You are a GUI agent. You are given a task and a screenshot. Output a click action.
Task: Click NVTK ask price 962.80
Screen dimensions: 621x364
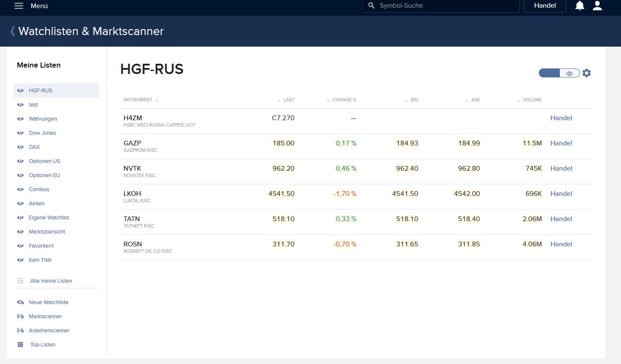tap(469, 169)
